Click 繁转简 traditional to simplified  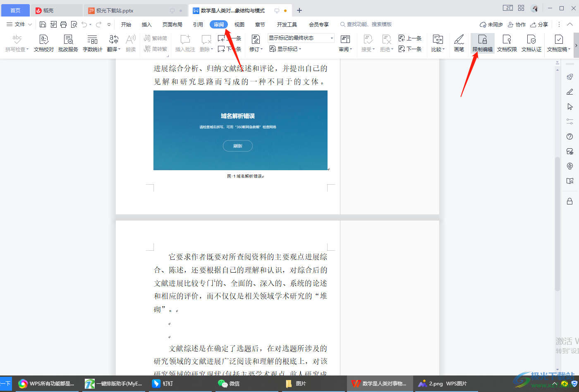click(156, 38)
